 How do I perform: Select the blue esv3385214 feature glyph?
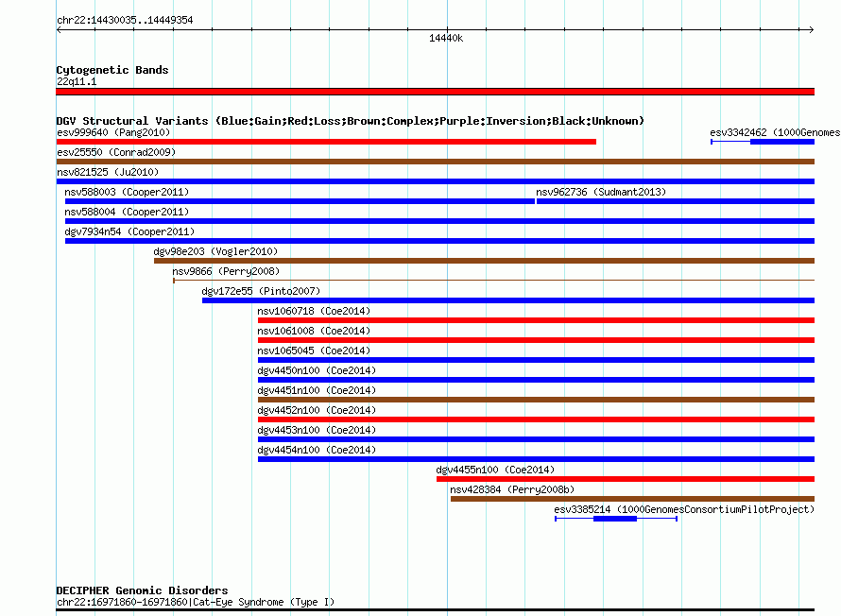pyautogui.click(x=616, y=519)
